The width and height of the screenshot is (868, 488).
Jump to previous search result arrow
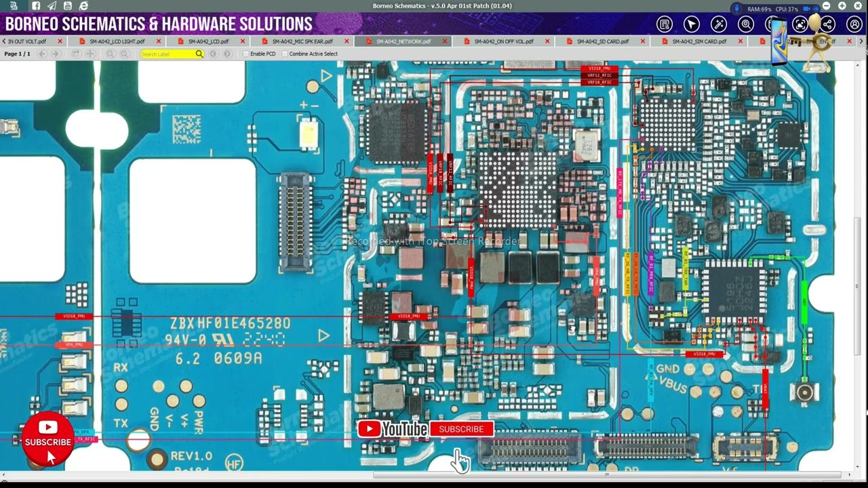tap(213, 54)
